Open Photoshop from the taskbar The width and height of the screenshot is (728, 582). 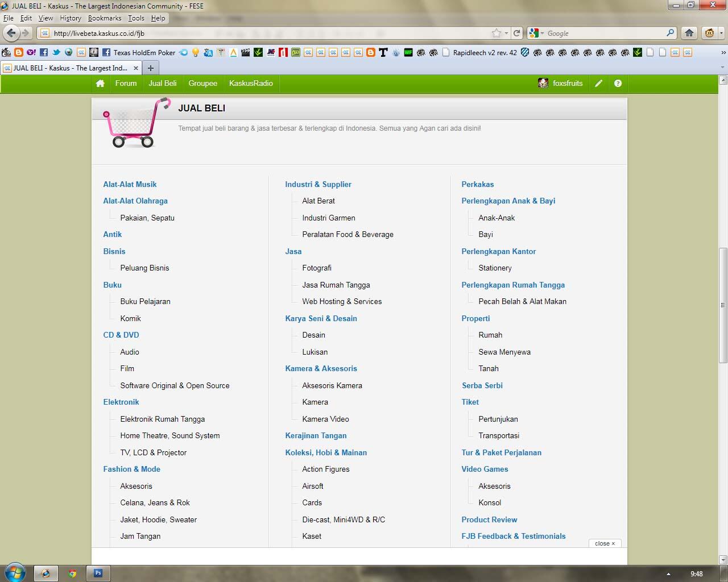[x=98, y=573]
